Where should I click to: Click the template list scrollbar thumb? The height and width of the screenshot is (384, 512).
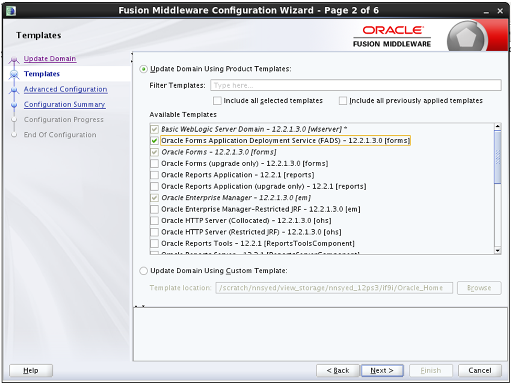(x=498, y=157)
